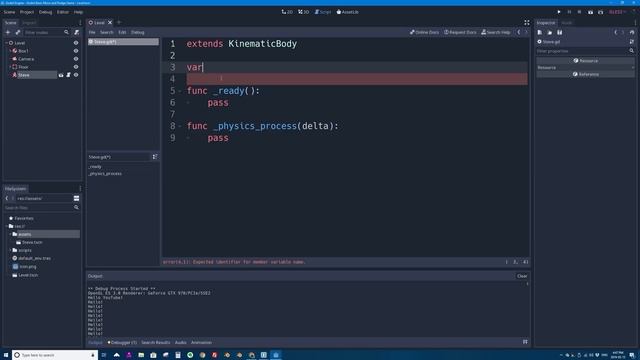This screenshot has height=360, width=640.
Task: Attach script icon beside the Filter nodes field
Action: coord(77,32)
